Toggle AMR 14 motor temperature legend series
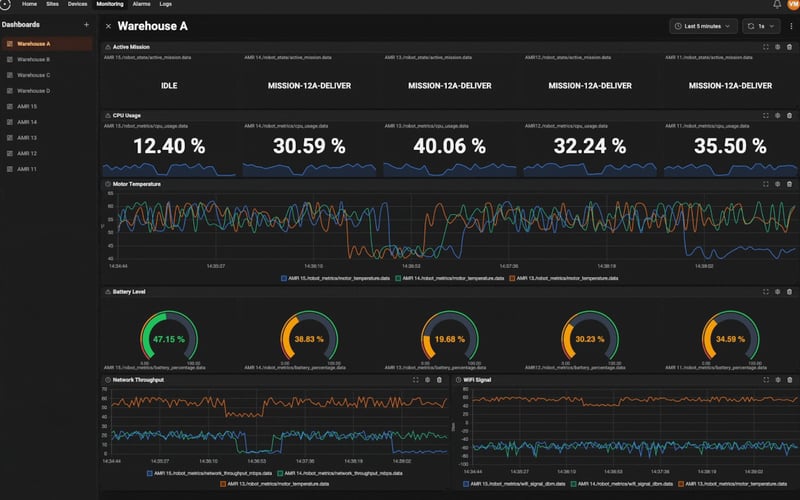The image size is (800, 500). [x=450, y=279]
